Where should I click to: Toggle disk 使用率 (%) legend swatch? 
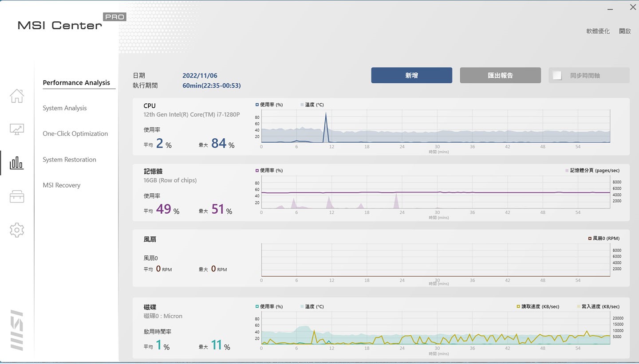tap(257, 306)
